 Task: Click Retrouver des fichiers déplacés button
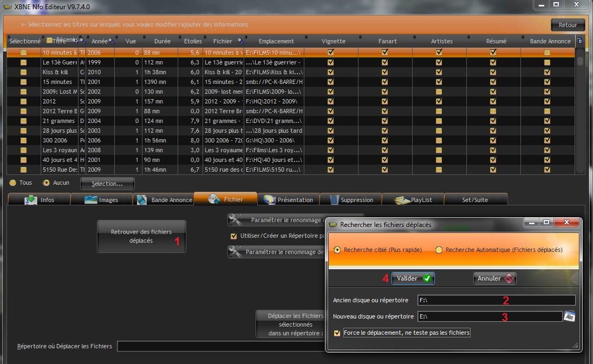(140, 236)
